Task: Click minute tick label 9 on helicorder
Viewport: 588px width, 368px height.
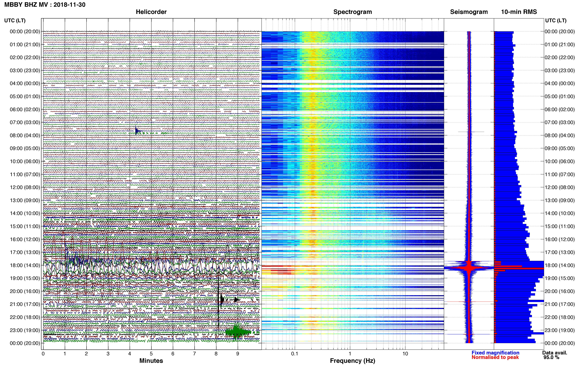Action: (238, 354)
